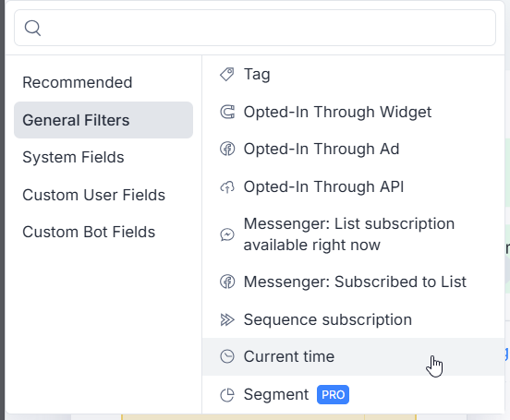Click the double-arrow Sequence subscription icon

click(227, 319)
